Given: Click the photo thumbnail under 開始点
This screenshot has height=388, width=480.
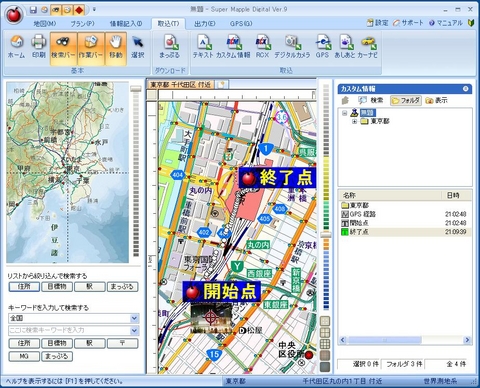Looking at the screenshot, I should click(211, 317).
